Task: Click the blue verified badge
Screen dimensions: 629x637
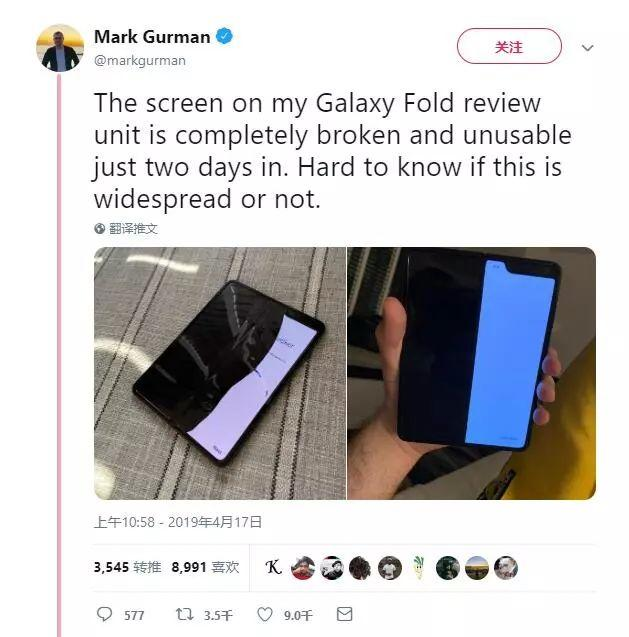Action: tap(224, 36)
